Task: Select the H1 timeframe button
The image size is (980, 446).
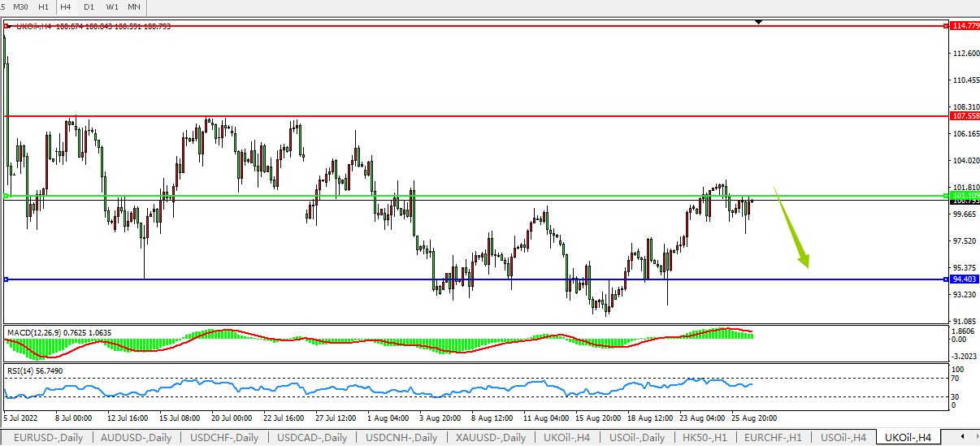Action: tap(43, 6)
